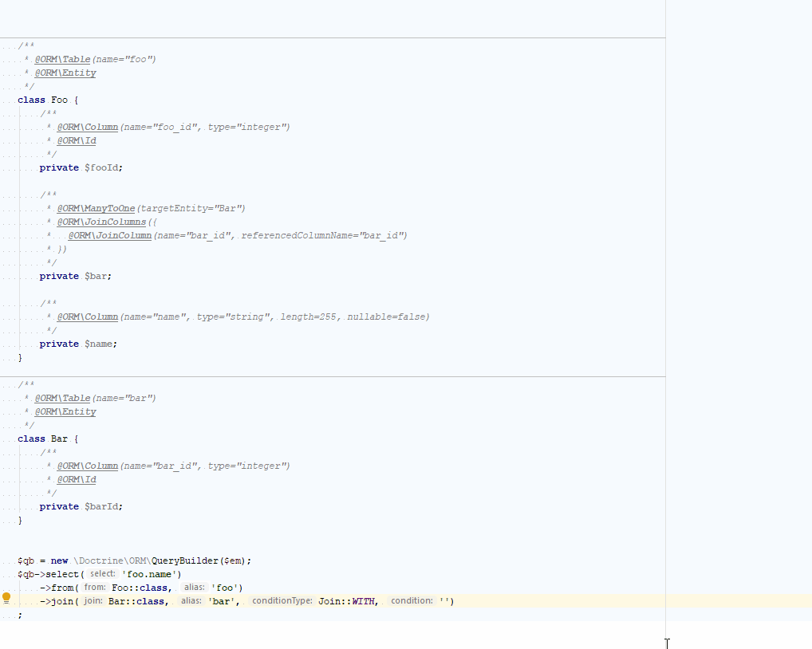The image size is (812, 649).
Task: Click @ORM\Entity annotation above class Foo
Action: point(65,73)
